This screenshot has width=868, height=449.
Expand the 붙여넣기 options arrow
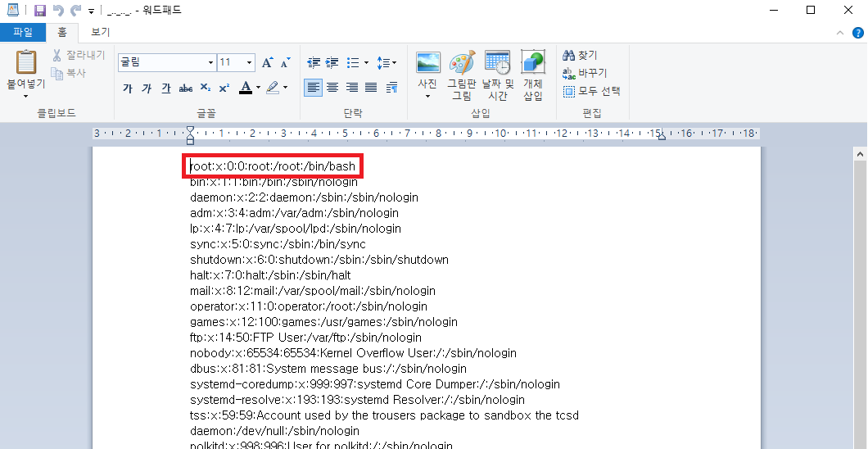[26, 97]
